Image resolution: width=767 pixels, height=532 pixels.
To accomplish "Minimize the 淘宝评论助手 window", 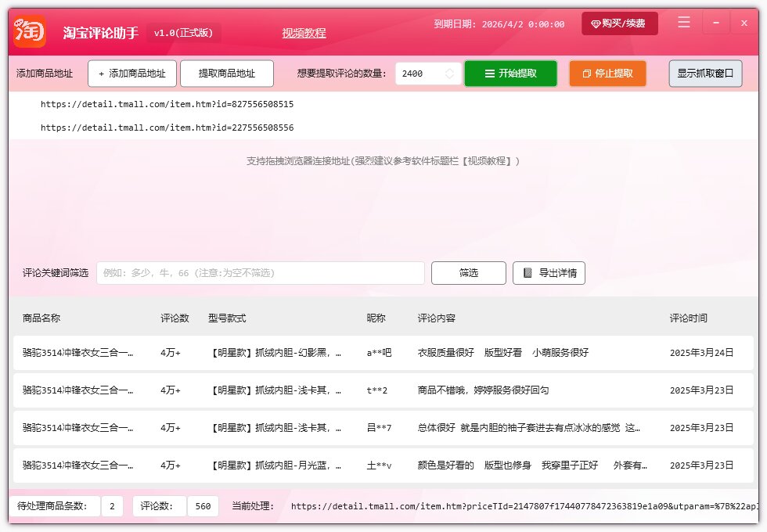I will tap(716, 23).
